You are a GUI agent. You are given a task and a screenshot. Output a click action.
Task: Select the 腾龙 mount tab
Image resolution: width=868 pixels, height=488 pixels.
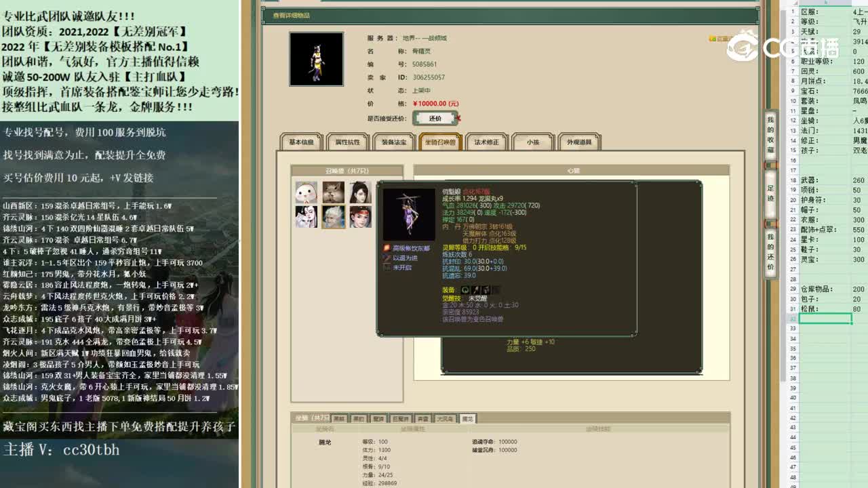click(467, 418)
